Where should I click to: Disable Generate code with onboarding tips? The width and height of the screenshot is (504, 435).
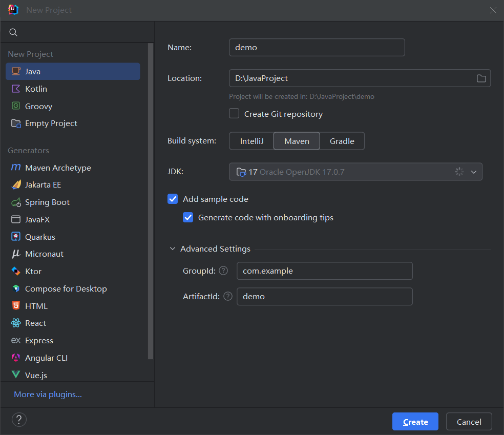[x=188, y=217]
